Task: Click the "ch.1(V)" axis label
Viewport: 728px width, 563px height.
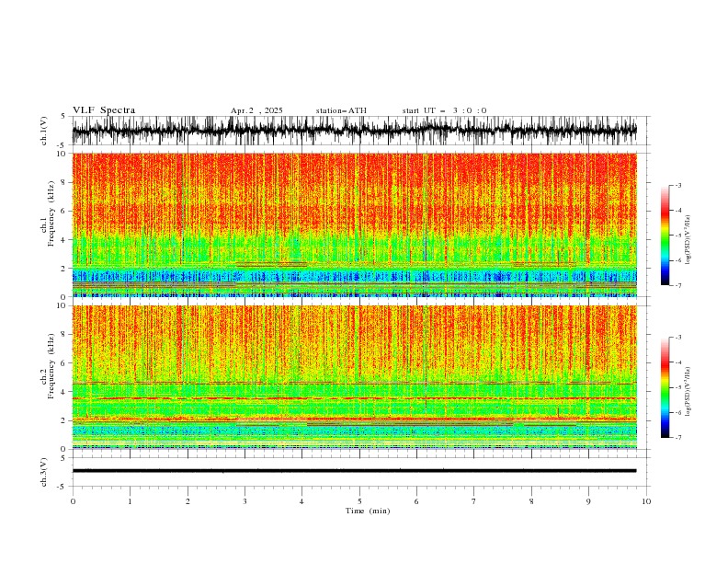Action: [44, 131]
